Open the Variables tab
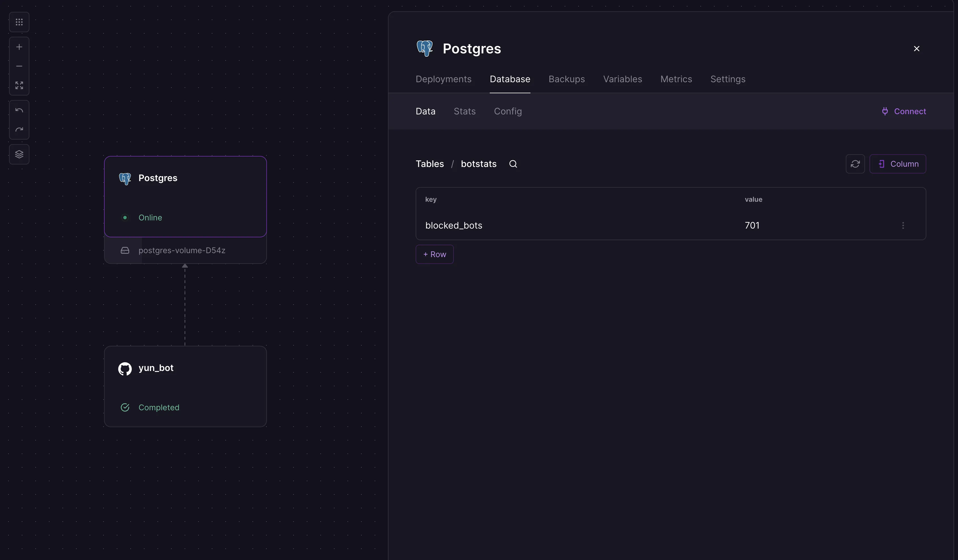 622,79
